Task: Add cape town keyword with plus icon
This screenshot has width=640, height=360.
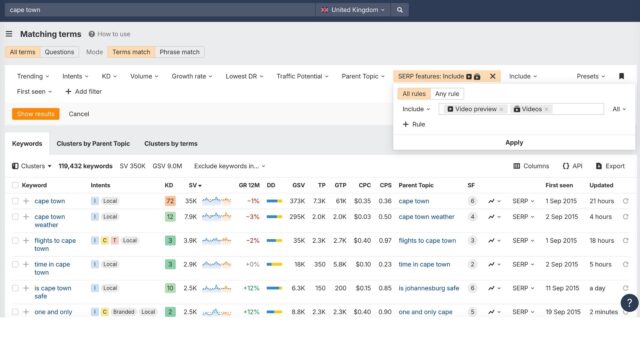Action: point(26,201)
